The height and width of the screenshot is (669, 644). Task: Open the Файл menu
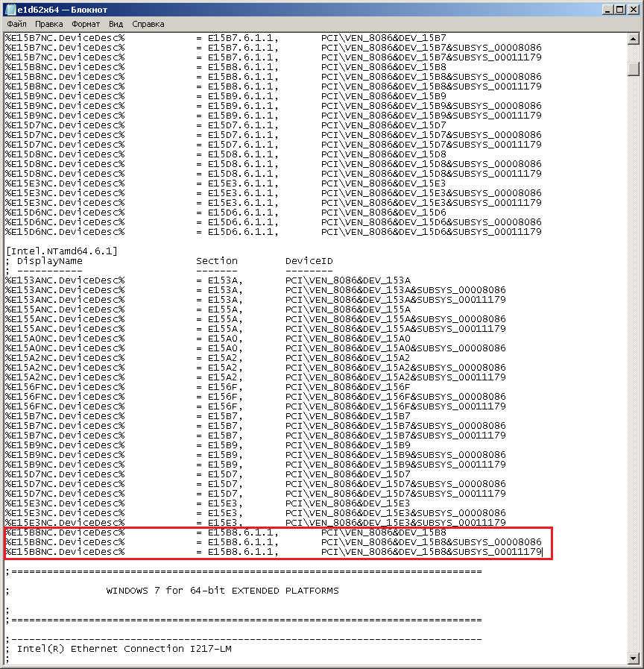pyautogui.click(x=16, y=24)
